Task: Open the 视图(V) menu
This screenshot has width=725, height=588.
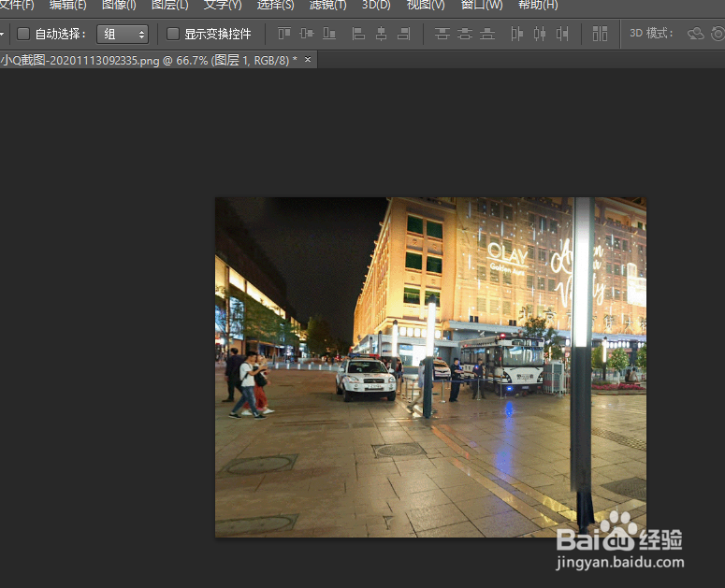Action: tap(426, 5)
